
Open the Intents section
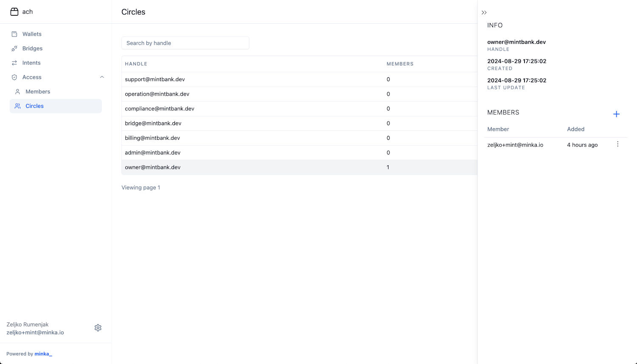[x=31, y=63]
